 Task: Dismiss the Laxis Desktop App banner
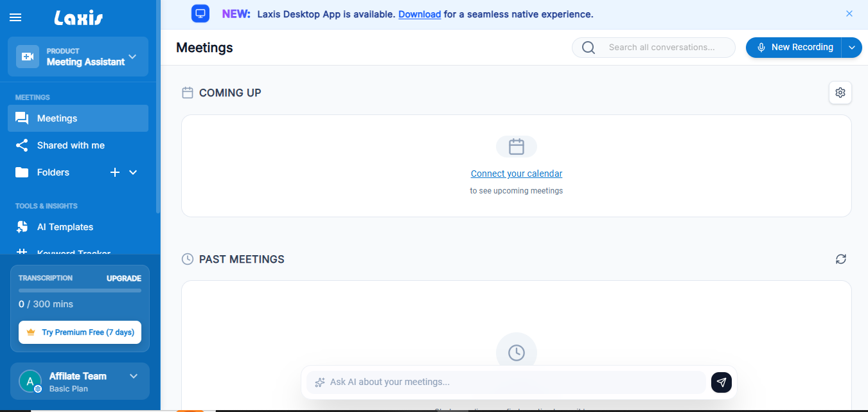[x=849, y=13]
